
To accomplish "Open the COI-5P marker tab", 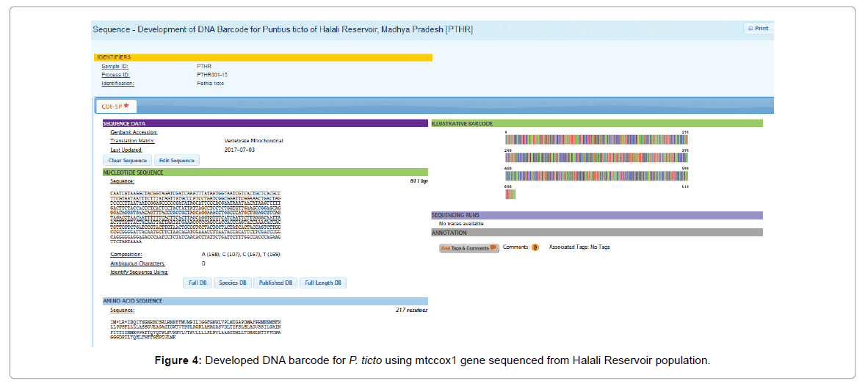I will tap(112, 106).
